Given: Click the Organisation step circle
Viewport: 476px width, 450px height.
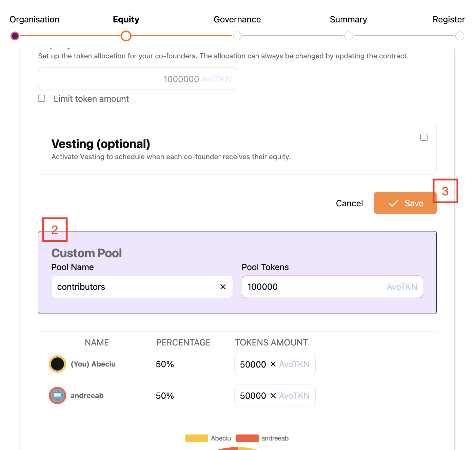Looking at the screenshot, I should [15, 36].
